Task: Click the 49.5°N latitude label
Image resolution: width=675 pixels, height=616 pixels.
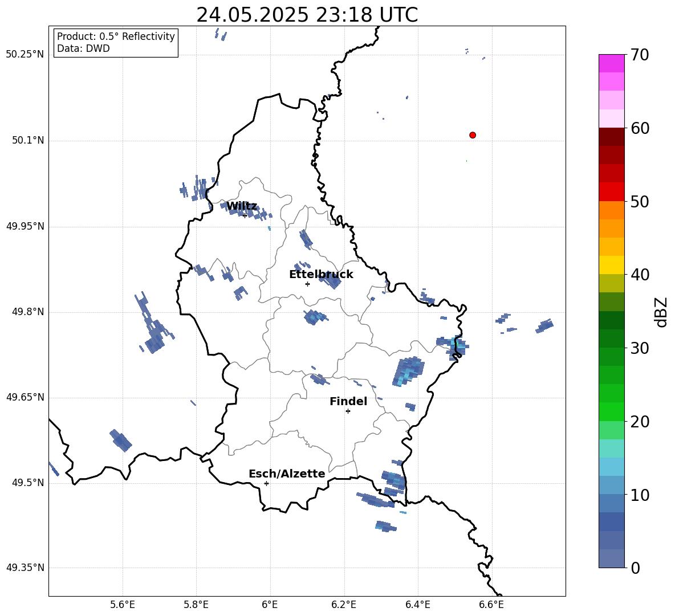Action: (28, 483)
